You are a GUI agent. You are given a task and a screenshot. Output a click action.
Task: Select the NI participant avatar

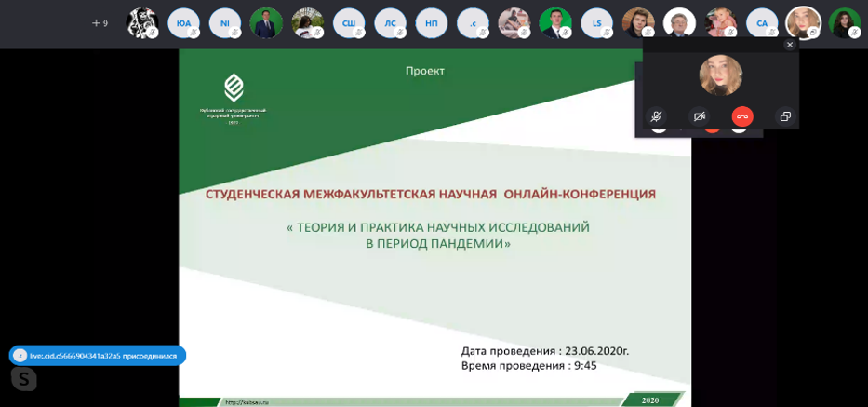click(224, 23)
